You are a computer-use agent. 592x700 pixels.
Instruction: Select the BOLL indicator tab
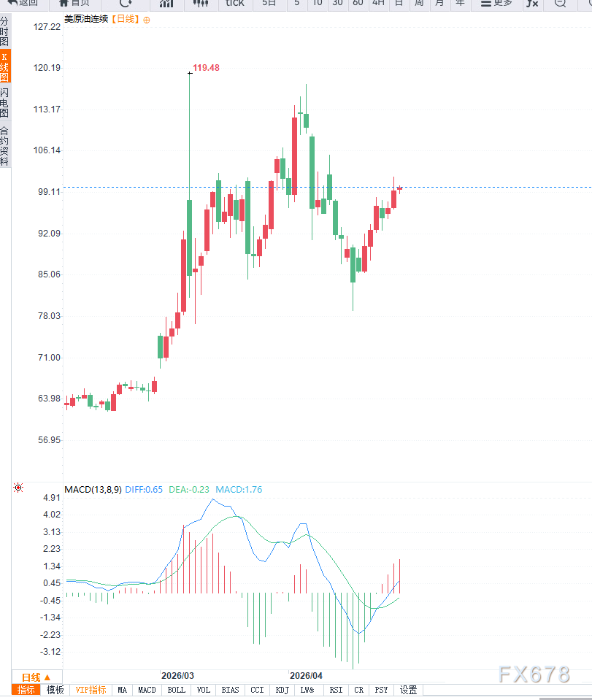(176, 690)
